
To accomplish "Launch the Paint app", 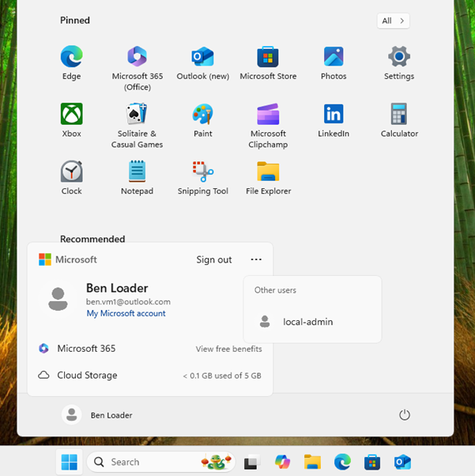I will pos(203,120).
